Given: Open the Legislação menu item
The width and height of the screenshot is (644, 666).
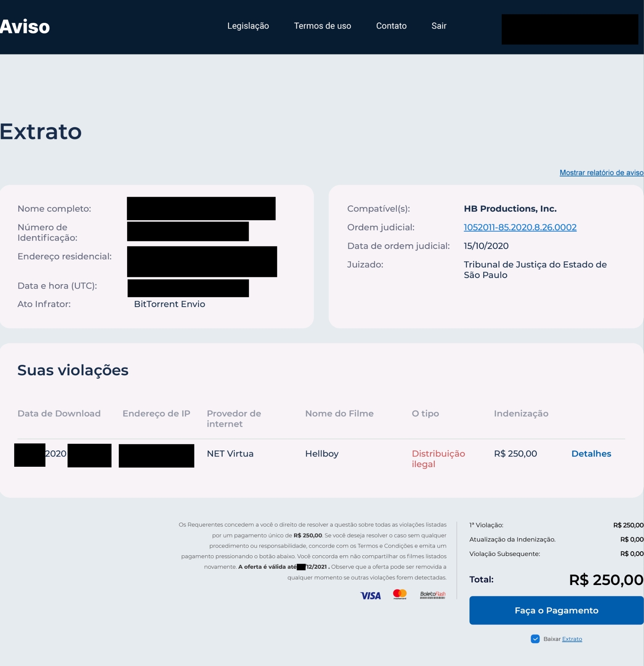Looking at the screenshot, I should coord(248,26).
